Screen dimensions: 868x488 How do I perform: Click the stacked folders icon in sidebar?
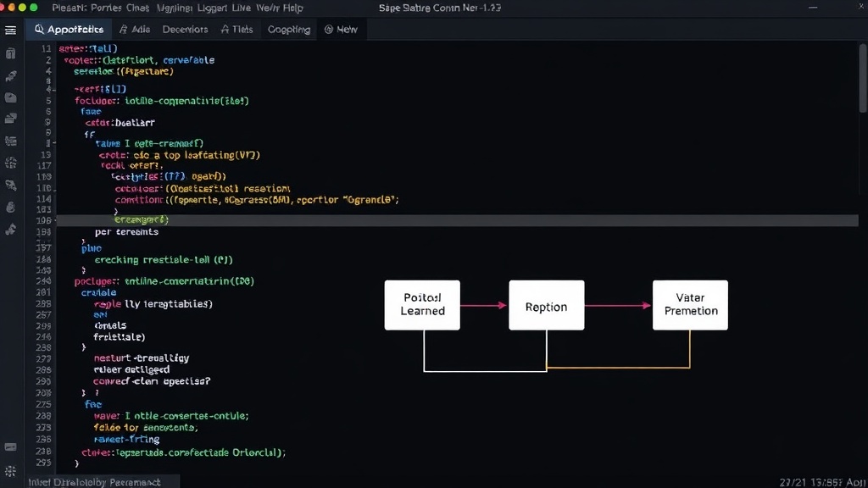[x=10, y=119]
